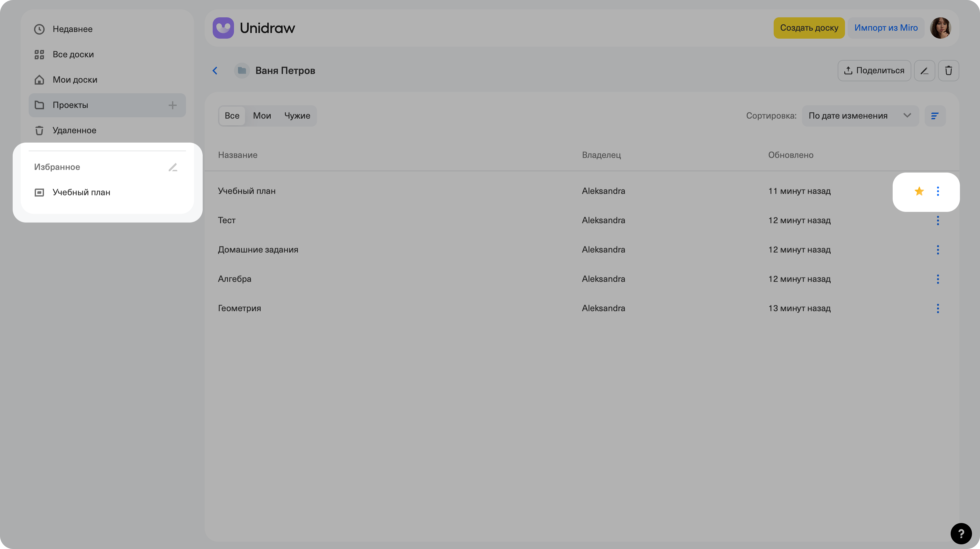Click the Unidraw logo icon
The image size is (980, 549).
[x=223, y=28]
